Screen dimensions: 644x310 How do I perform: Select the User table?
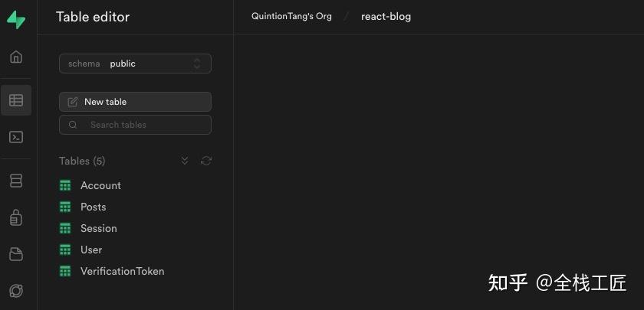pos(90,250)
